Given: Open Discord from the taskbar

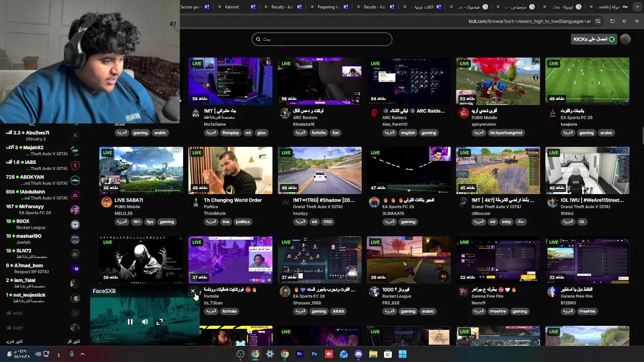Looking at the screenshot, I should 358,354.
